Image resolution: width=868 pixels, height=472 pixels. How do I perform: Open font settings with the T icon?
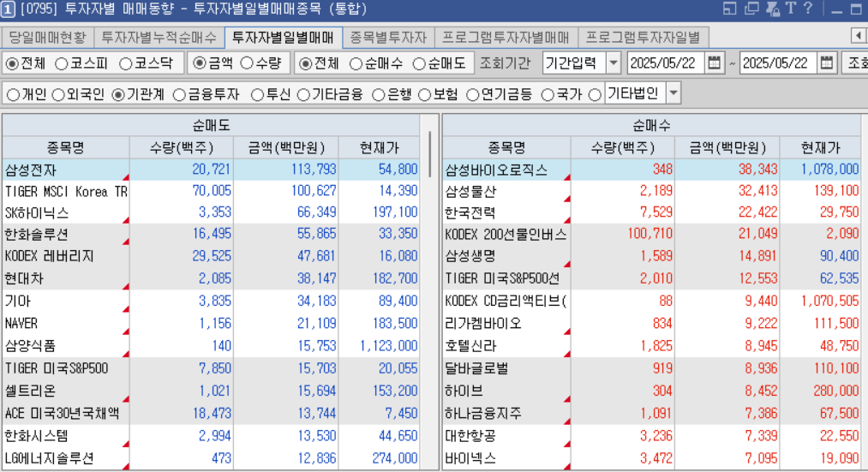click(791, 9)
